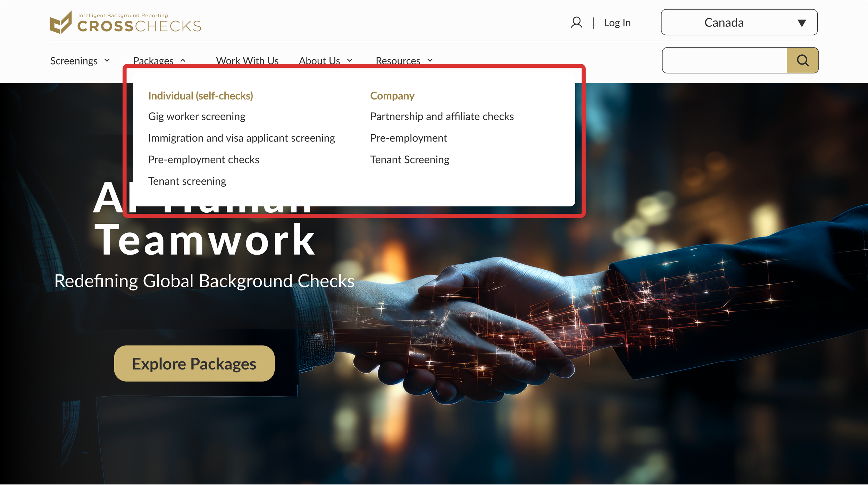
Task: Click the user account icon
Action: pyautogui.click(x=576, y=23)
